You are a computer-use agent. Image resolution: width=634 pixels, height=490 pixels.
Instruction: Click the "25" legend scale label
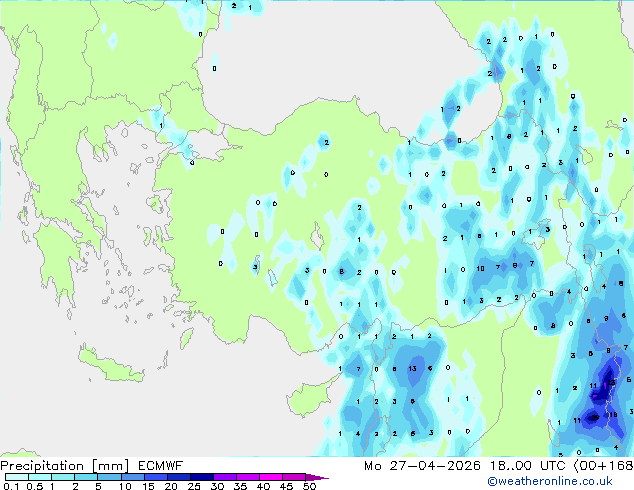click(x=194, y=486)
